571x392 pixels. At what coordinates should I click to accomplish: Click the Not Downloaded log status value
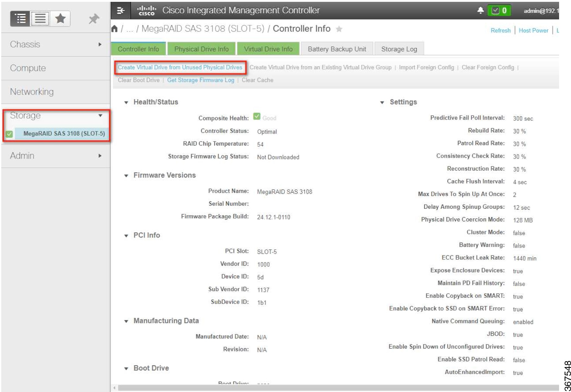pos(278,157)
